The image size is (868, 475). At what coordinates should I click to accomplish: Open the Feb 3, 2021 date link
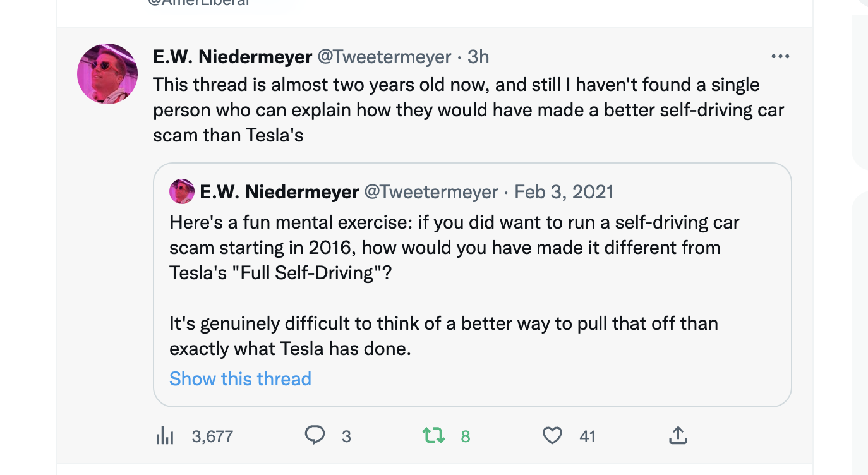coord(564,191)
